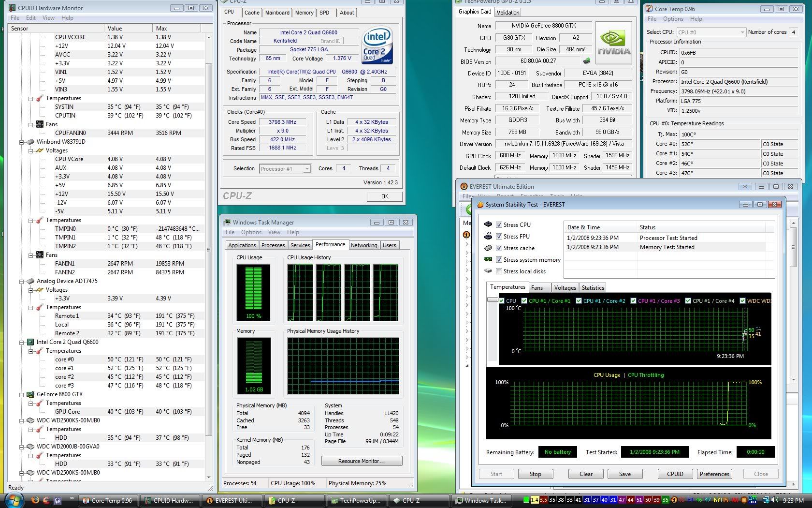Open View menu in Hardware Monitor

[x=48, y=18]
